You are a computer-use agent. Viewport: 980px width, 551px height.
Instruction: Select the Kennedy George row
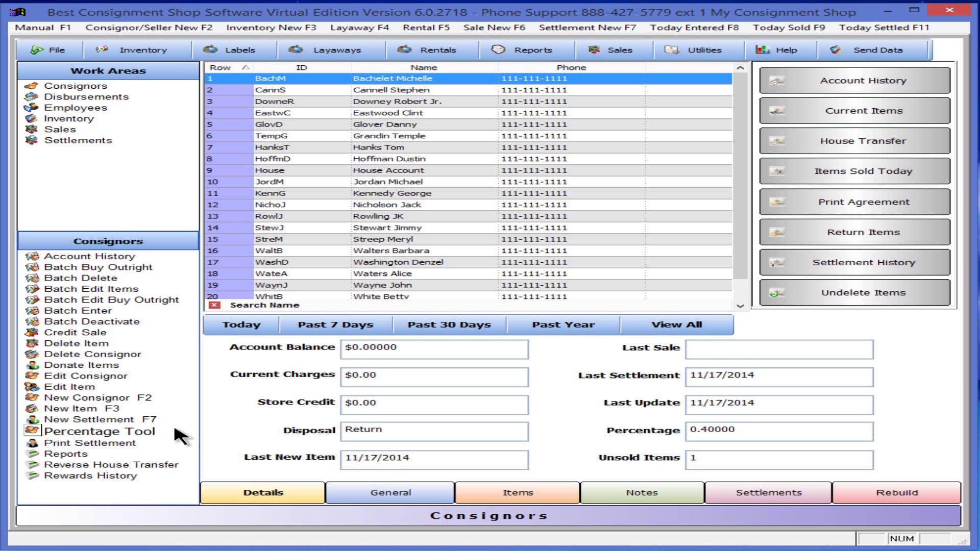click(x=468, y=193)
